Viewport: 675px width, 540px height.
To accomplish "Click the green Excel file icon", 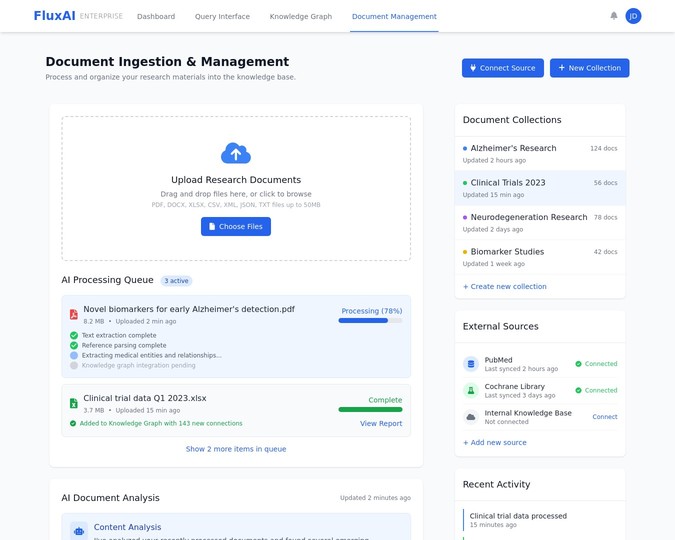I will coord(74,403).
